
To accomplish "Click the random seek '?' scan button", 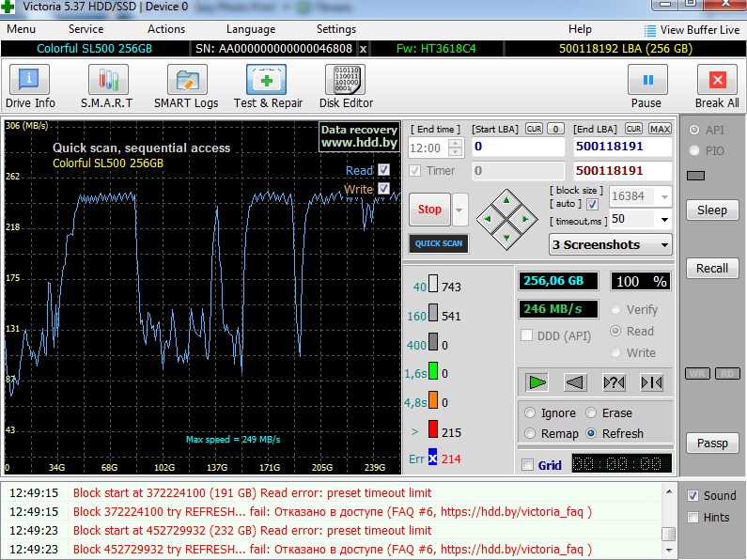I will coord(614,382).
